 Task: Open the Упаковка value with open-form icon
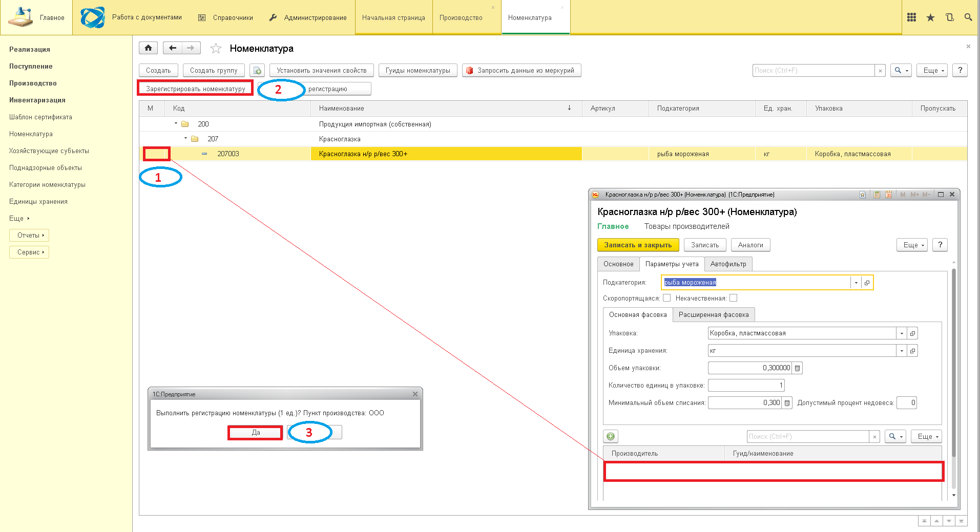pos(912,333)
